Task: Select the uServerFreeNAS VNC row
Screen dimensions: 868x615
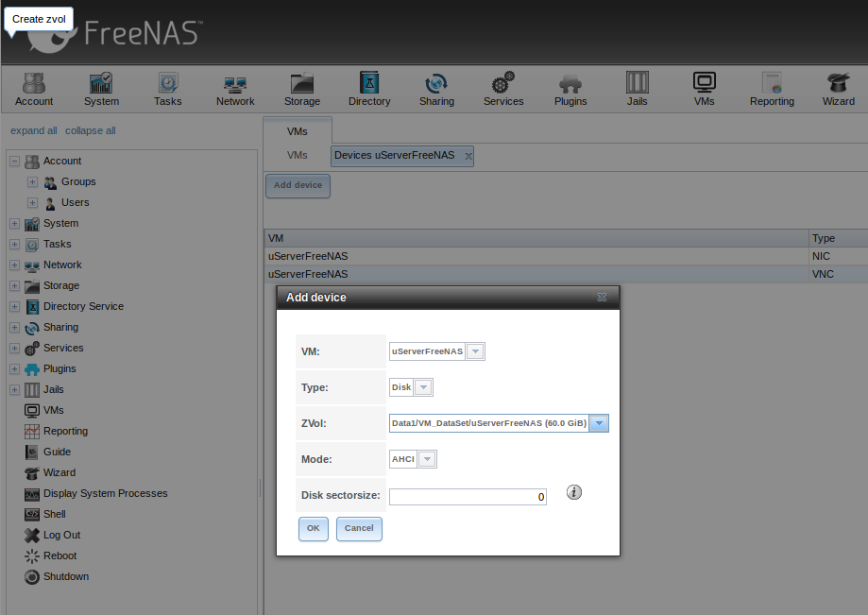Action: pyautogui.click(x=566, y=274)
